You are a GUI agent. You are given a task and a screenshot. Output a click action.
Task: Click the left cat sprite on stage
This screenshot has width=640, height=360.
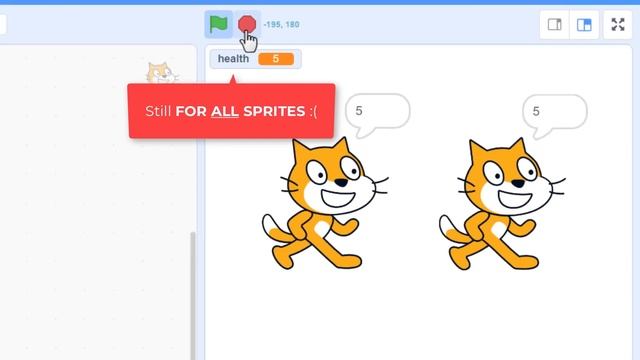tap(325, 203)
